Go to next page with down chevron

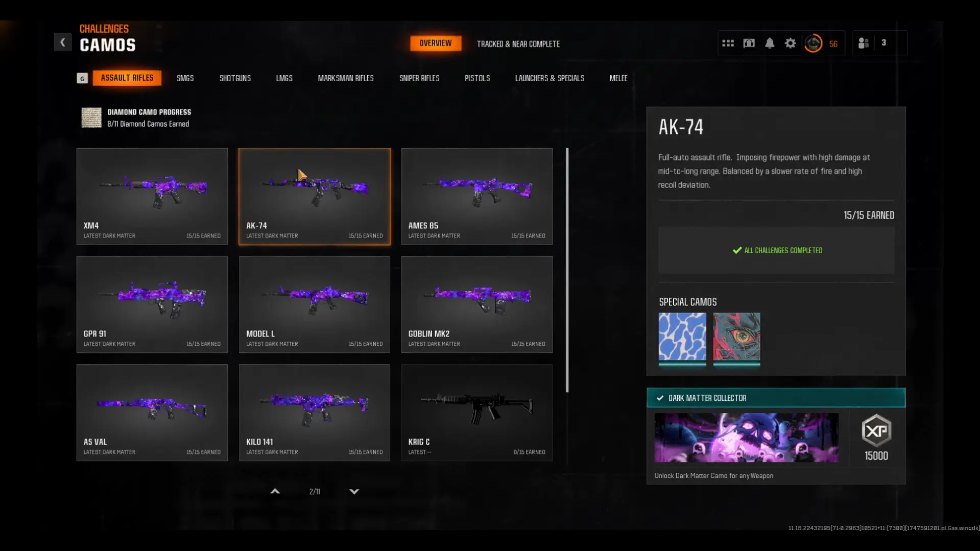click(354, 491)
